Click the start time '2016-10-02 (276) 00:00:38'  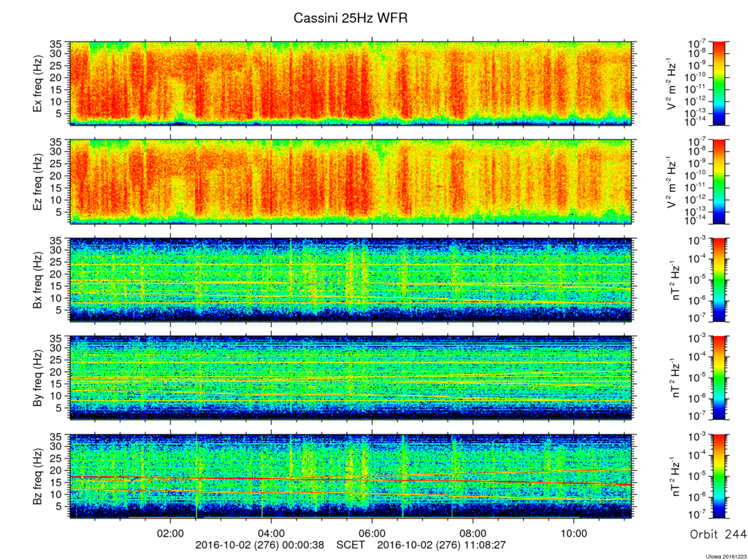(x=259, y=545)
